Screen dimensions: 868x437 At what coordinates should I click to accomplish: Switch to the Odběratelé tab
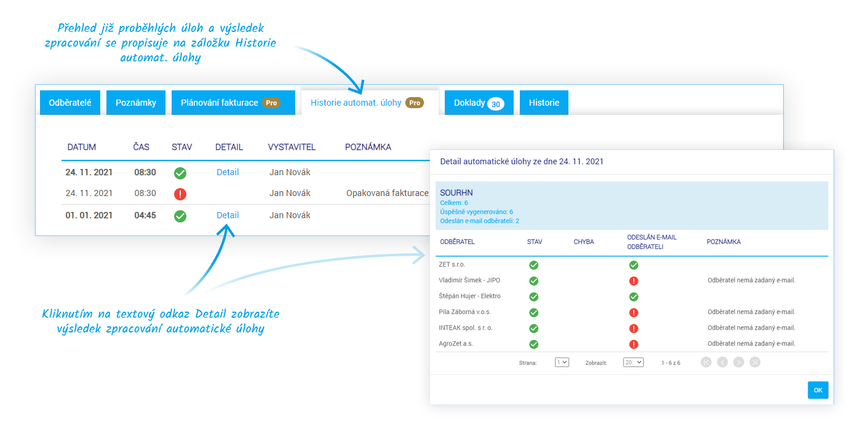[70, 103]
